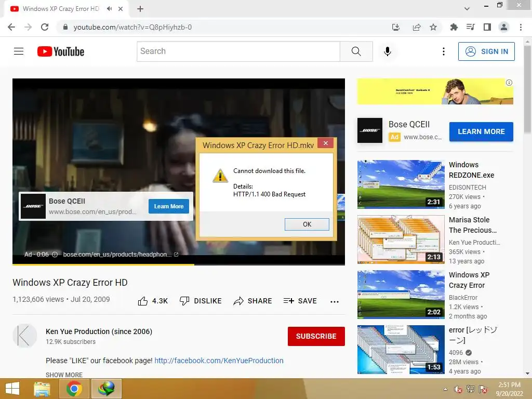532x399 pixels.
Task: Open File Explorer from taskbar
Action: point(42,389)
